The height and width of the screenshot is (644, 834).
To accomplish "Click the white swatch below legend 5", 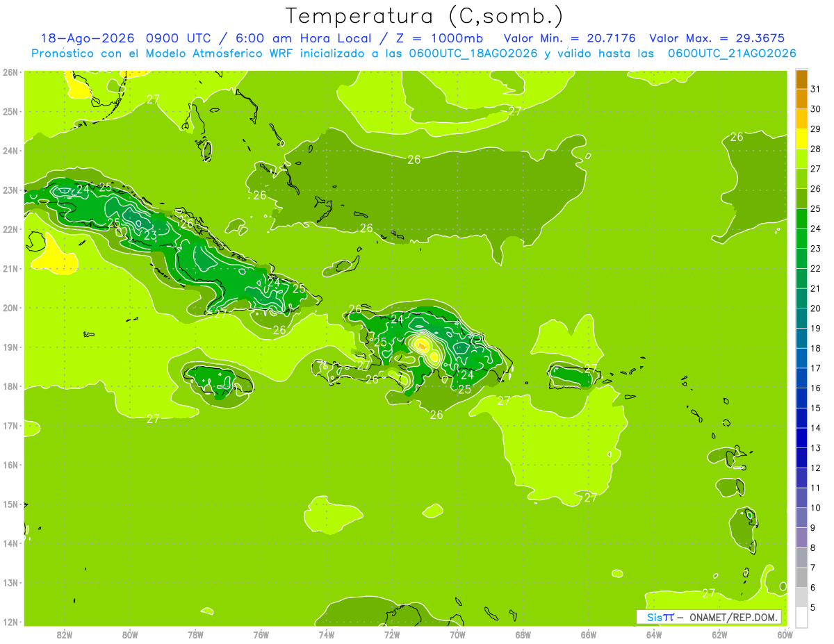I will click(801, 617).
